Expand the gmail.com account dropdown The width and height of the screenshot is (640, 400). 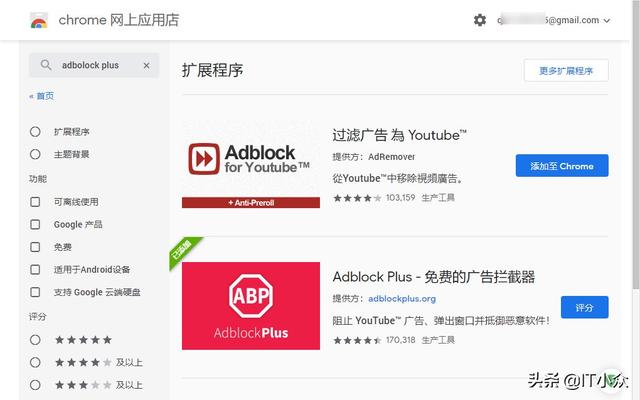(x=607, y=20)
